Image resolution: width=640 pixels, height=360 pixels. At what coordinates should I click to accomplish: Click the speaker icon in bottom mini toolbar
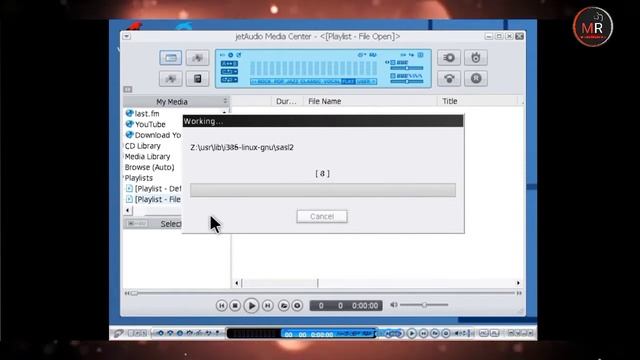[458, 333]
